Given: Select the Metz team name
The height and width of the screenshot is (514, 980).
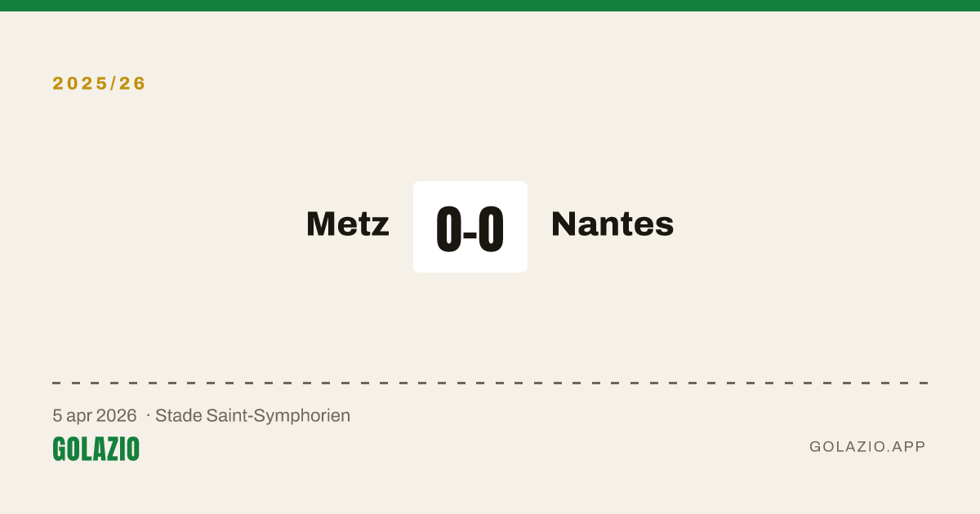Looking at the screenshot, I should coord(348,224).
